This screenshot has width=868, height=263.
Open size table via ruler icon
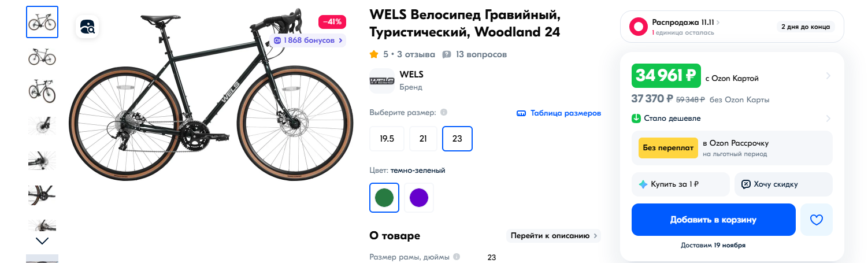(x=521, y=113)
